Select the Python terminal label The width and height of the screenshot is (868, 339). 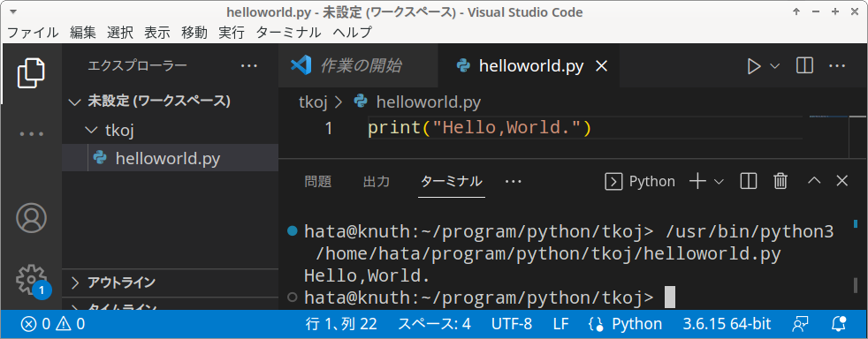640,181
